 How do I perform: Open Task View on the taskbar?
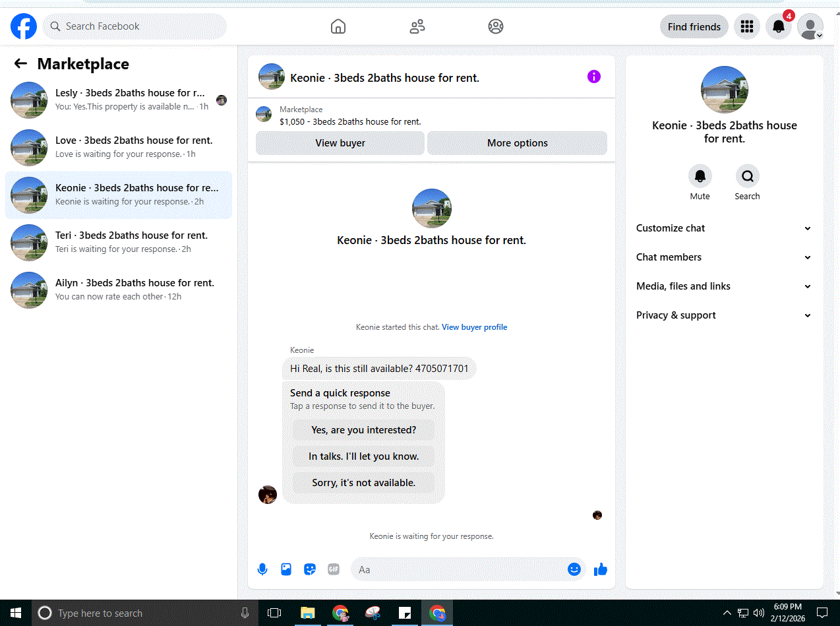click(x=274, y=613)
